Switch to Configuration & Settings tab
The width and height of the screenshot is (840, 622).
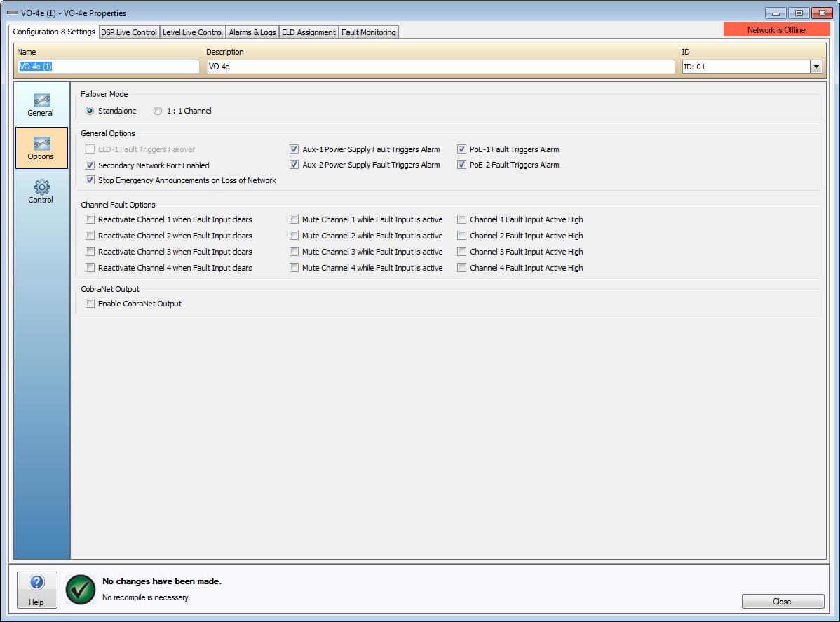pyautogui.click(x=54, y=32)
